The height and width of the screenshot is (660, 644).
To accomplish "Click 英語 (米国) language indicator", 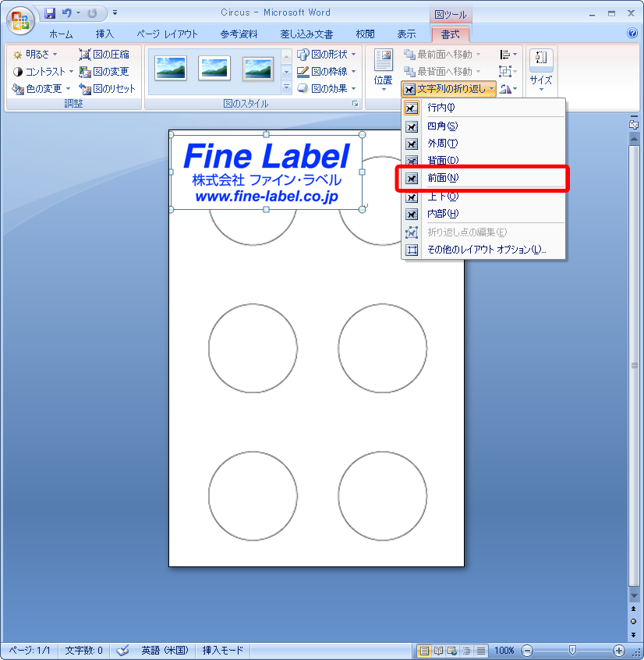I will click(165, 651).
